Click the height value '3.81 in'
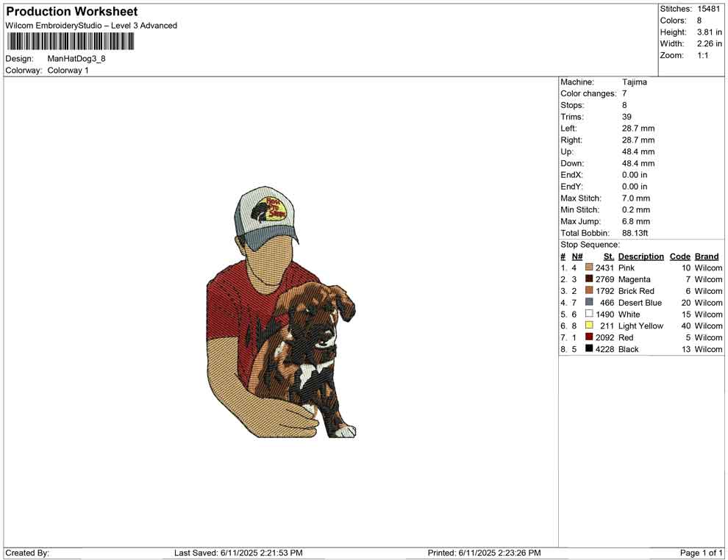 click(710, 32)
